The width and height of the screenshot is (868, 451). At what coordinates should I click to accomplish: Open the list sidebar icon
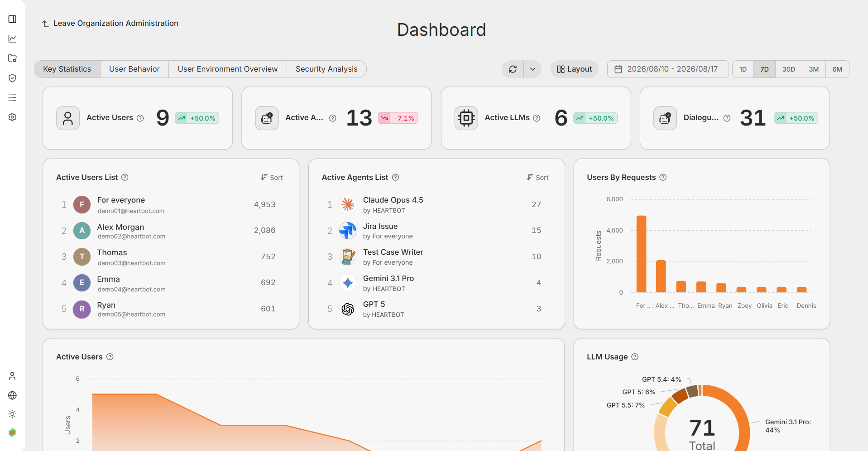tap(12, 97)
